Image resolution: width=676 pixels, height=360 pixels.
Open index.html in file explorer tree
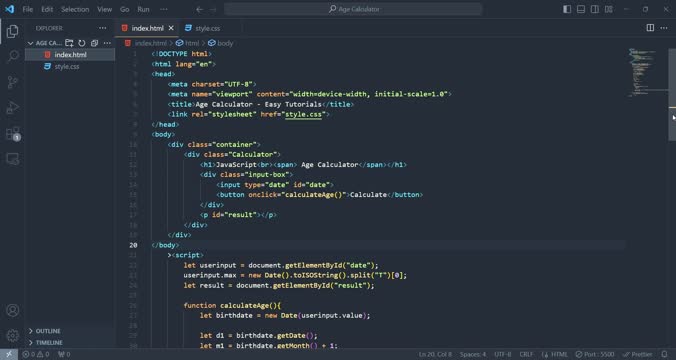70,55
